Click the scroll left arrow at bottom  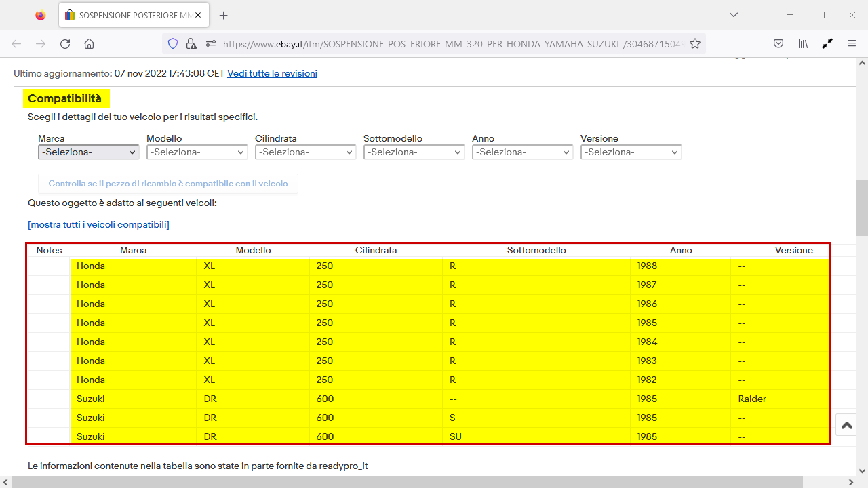tap(5, 482)
